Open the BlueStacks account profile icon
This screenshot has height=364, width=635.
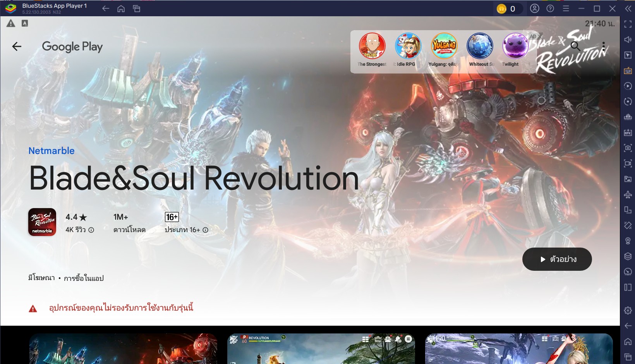coord(535,9)
